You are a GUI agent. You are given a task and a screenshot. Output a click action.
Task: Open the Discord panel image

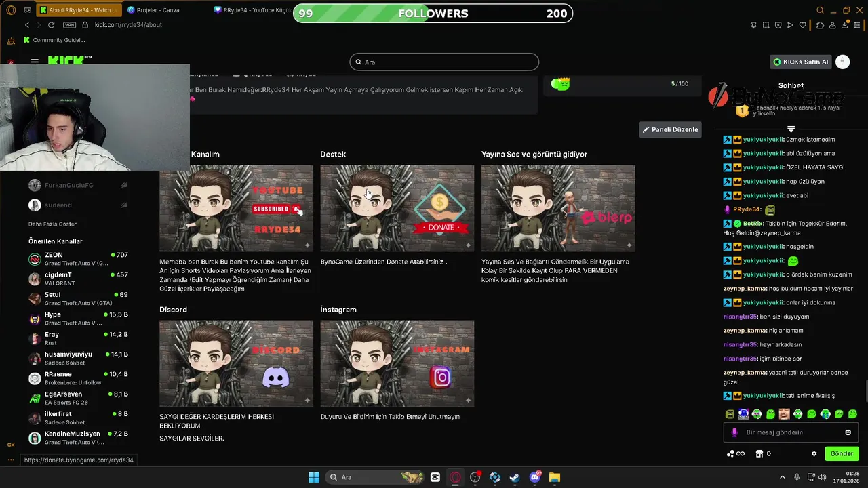click(236, 363)
